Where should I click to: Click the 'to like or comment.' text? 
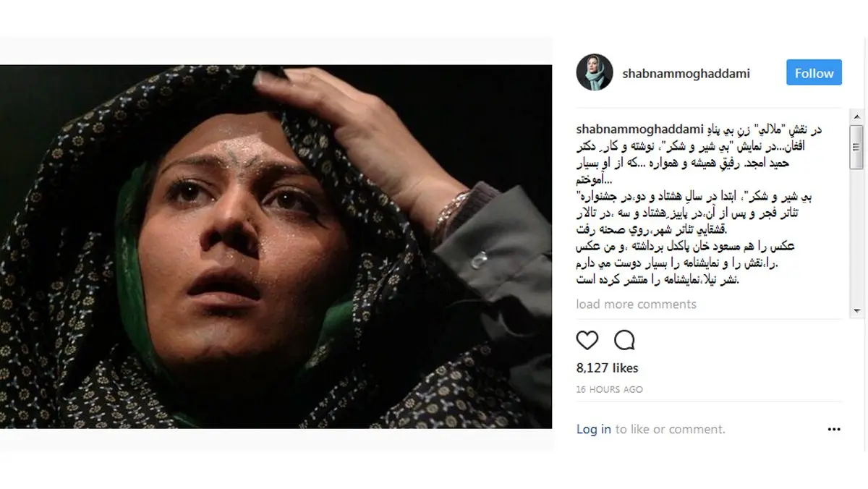point(670,429)
